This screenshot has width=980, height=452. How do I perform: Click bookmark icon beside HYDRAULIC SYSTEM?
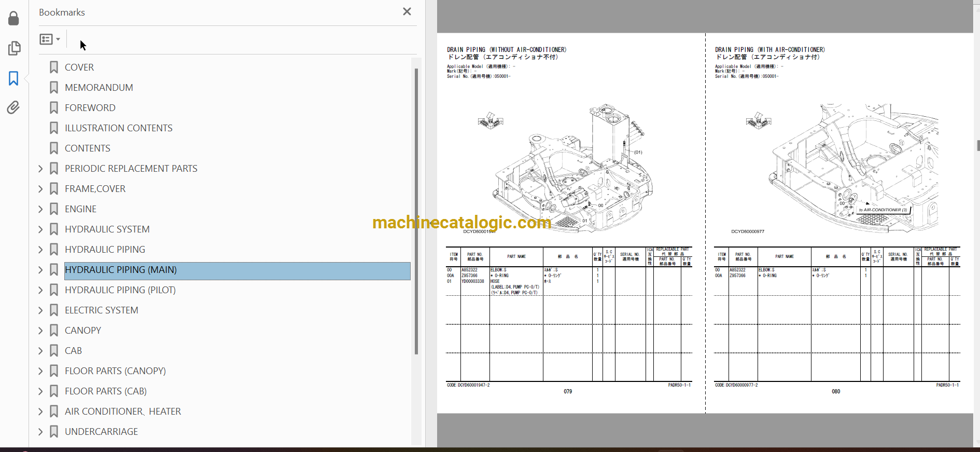coord(54,229)
